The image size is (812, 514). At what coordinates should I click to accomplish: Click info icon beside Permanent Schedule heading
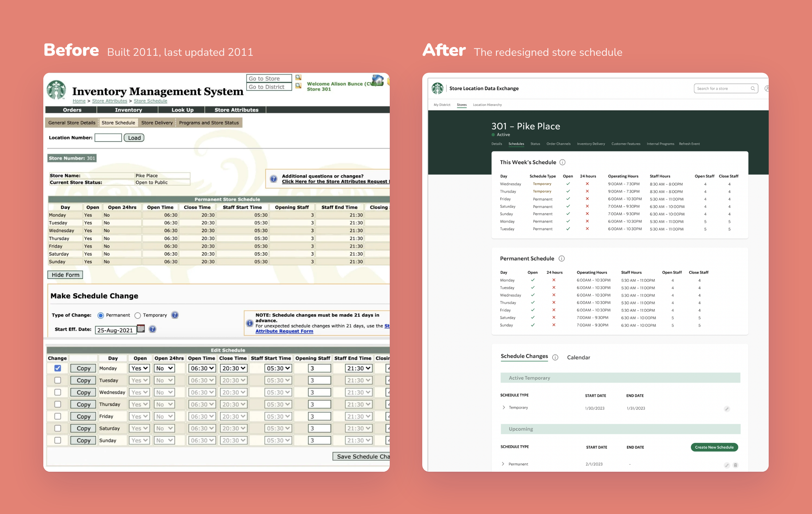(562, 259)
